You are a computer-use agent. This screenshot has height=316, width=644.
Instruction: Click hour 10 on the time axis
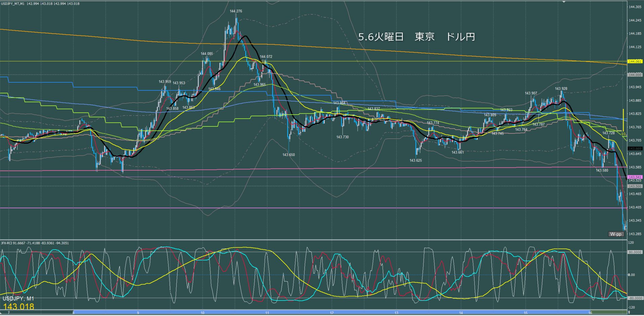tap(203, 313)
